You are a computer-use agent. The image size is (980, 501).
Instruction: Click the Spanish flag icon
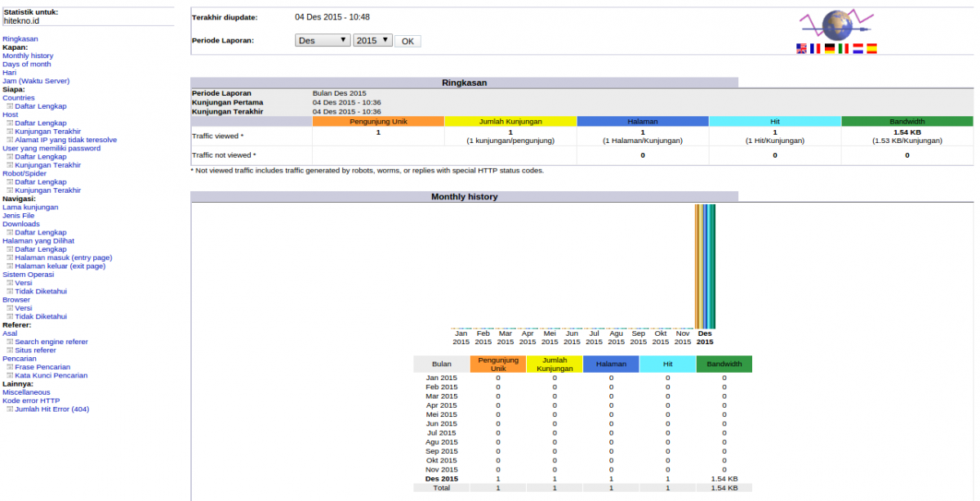(x=871, y=48)
